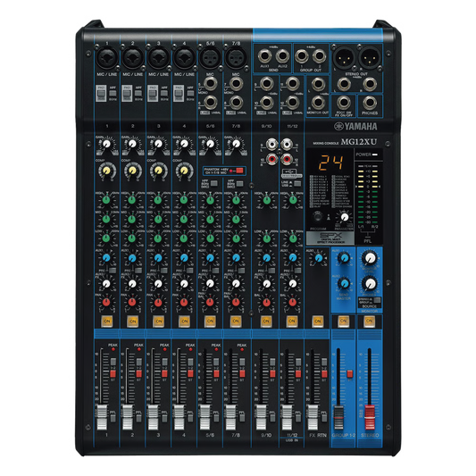Image resolution: width=476 pixels, height=476 pixels.
Task: Click the channel 1 MIC/LINE combo jack
Action: [107, 58]
